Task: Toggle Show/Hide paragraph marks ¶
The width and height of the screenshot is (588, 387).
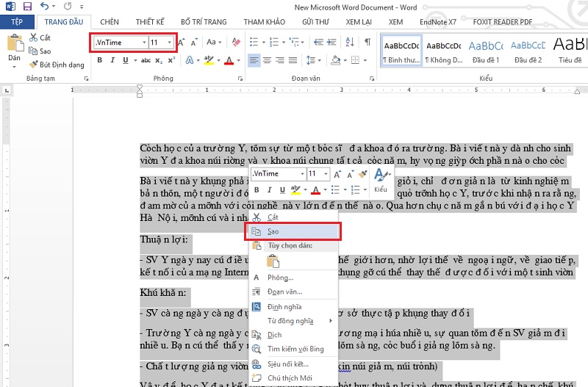Action: pos(368,42)
